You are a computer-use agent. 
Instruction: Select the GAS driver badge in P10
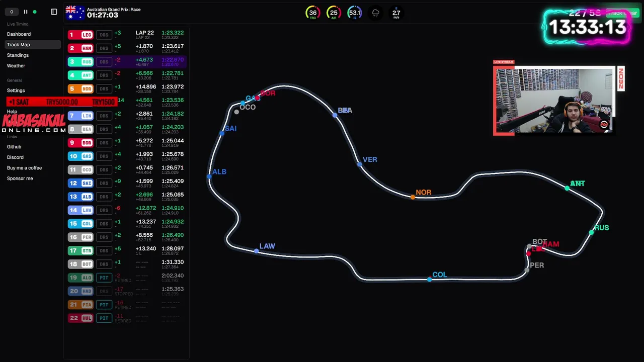(x=80, y=156)
